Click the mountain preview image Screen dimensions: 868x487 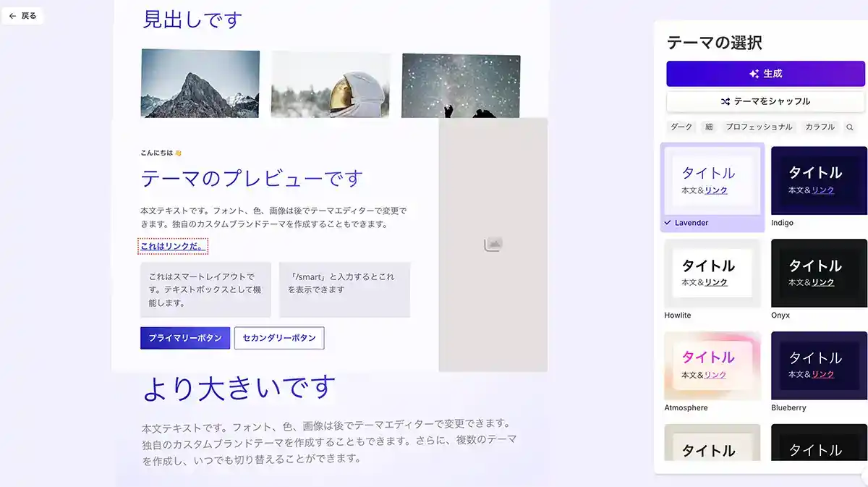(x=200, y=83)
